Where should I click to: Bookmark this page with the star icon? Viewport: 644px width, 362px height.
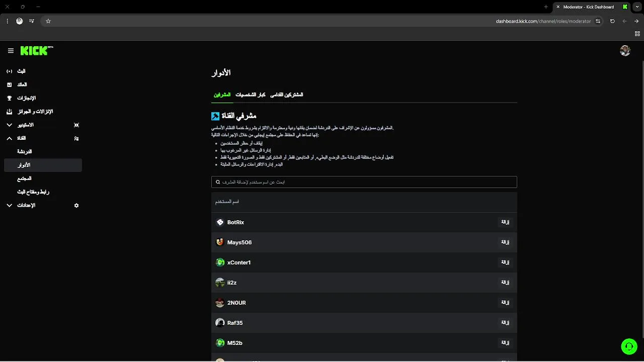tap(48, 21)
